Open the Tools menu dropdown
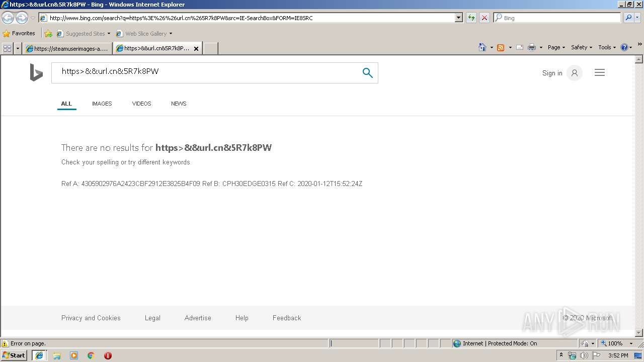 tap(607, 47)
